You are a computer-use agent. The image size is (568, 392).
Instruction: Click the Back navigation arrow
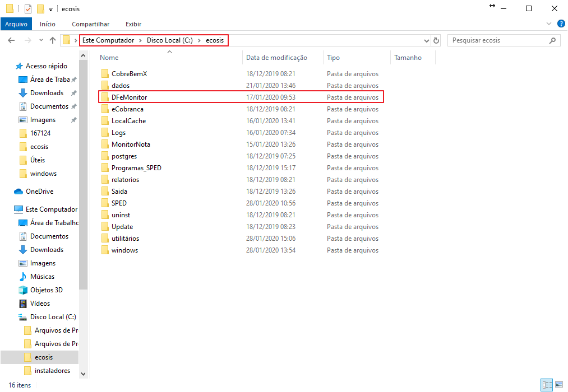click(11, 40)
